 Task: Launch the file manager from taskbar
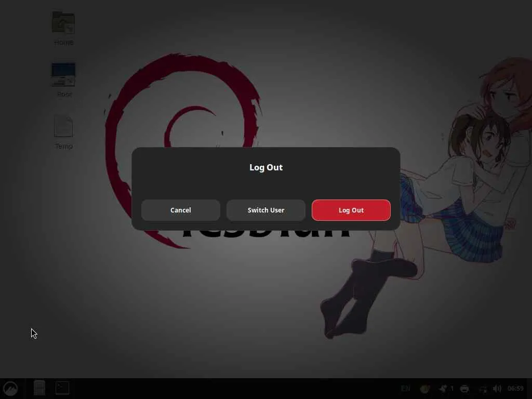tap(39, 388)
